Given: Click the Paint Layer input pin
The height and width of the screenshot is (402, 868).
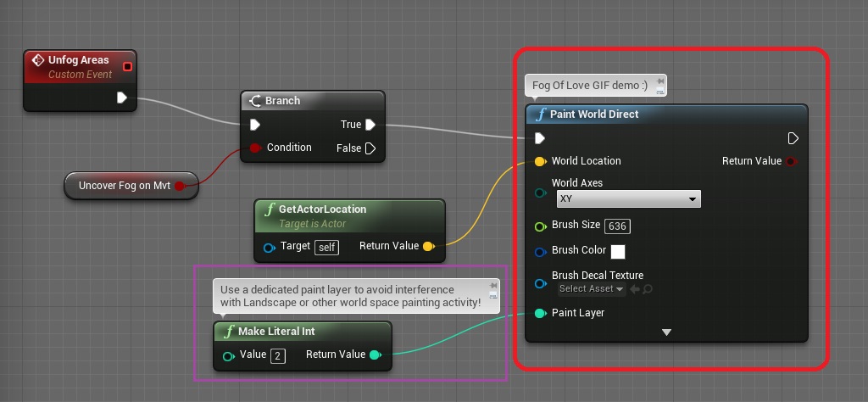Looking at the screenshot, I should 540,314.
